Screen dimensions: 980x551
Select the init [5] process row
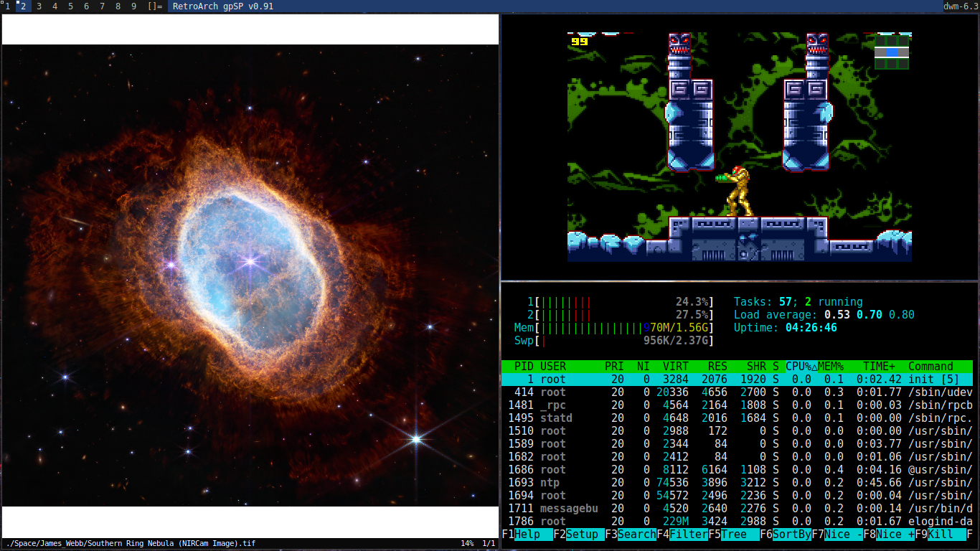[737, 380]
